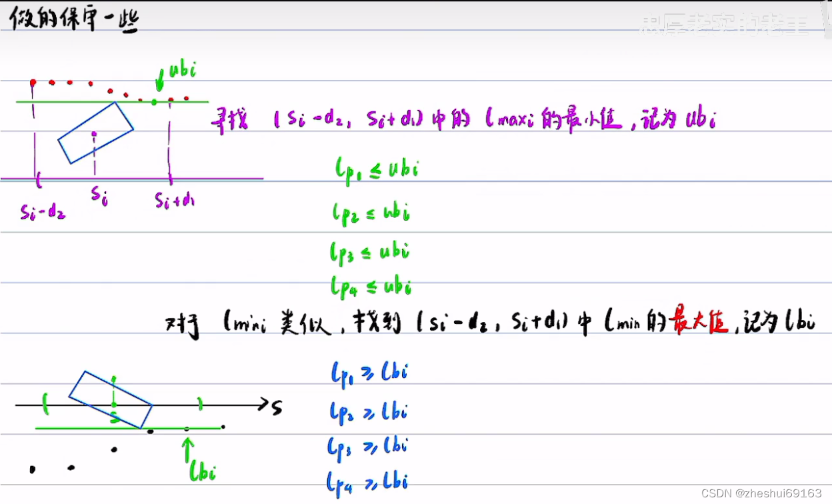This screenshot has height=504, width=832.
Task: Click the purple sentence starting with 寻找
Action: point(464,121)
